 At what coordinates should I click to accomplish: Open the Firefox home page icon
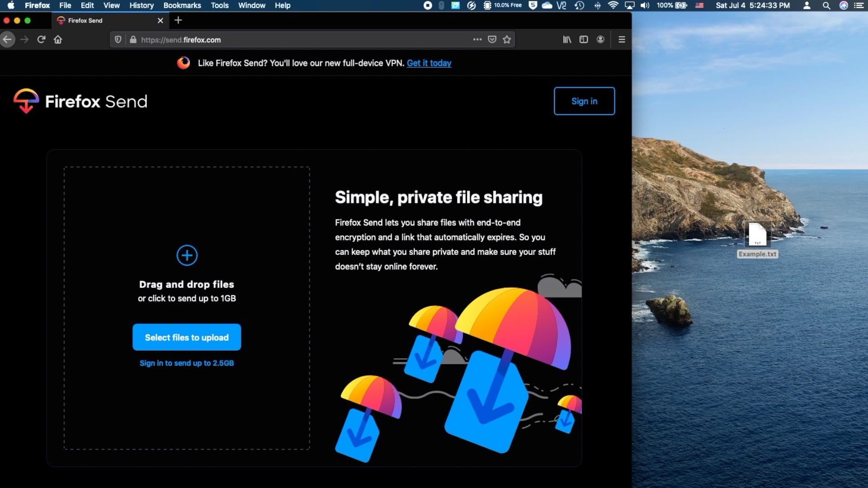click(x=58, y=40)
